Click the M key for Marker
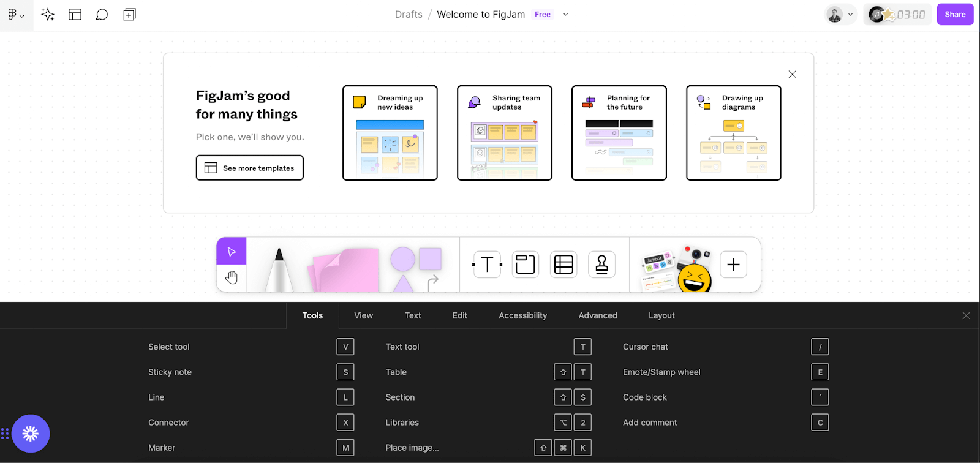980x463 pixels. (x=345, y=448)
